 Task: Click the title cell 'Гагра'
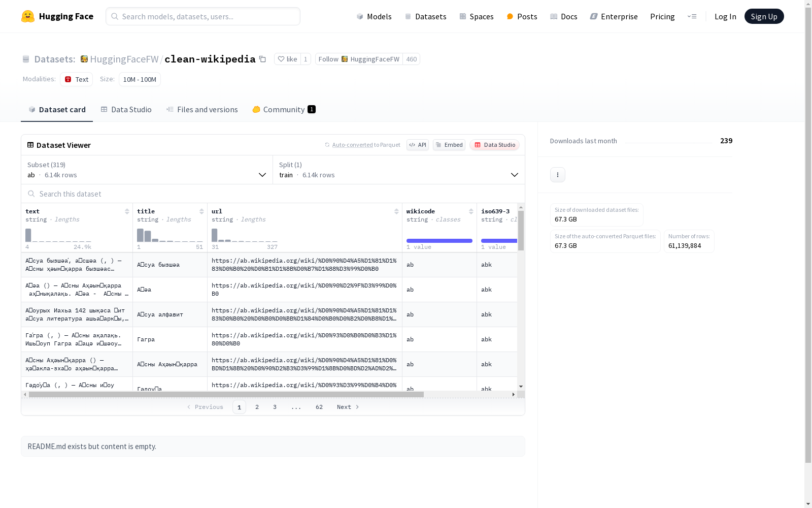click(146, 339)
